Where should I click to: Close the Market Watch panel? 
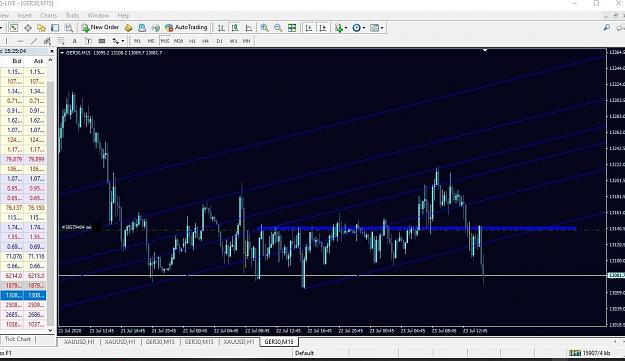tap(52, 51)
